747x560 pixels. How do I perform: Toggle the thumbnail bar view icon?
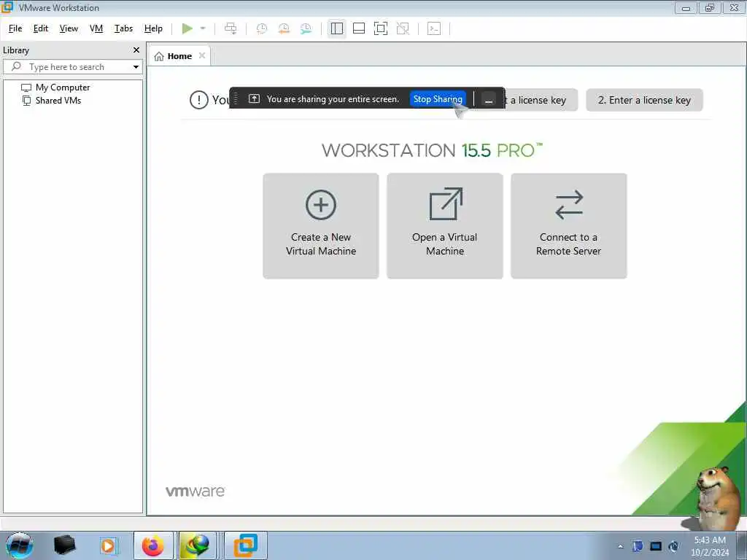click(x=359, y=28)
